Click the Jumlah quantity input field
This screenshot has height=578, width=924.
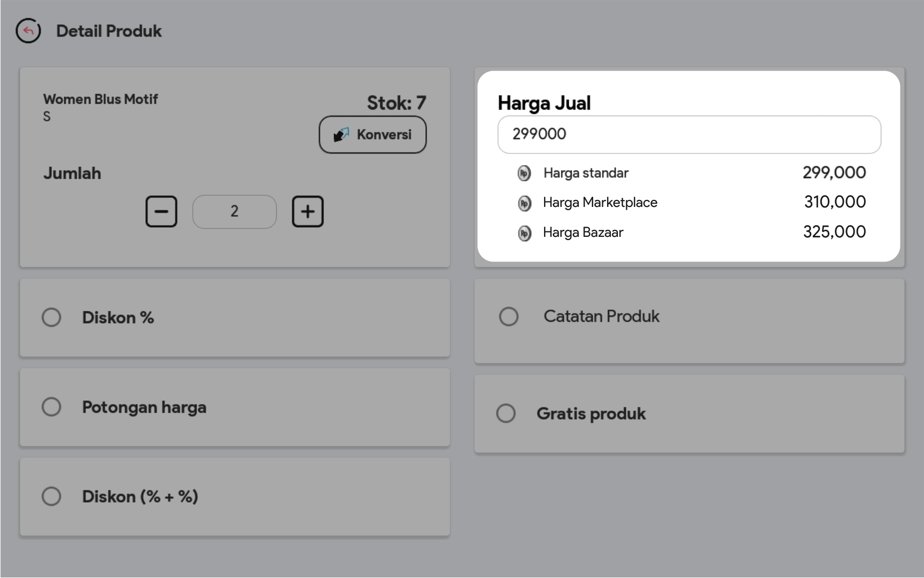(235, 212)
